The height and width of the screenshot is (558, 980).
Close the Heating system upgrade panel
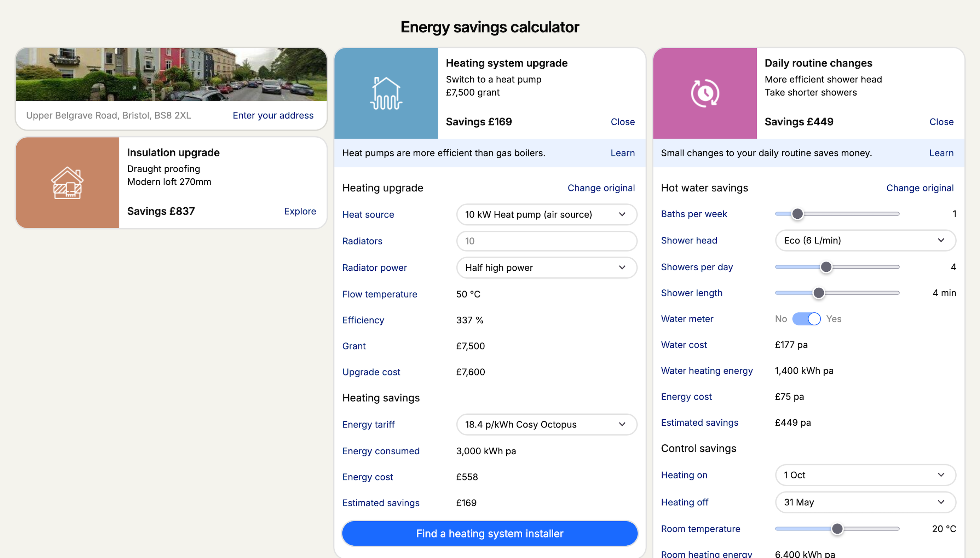[x=622, y=122]
